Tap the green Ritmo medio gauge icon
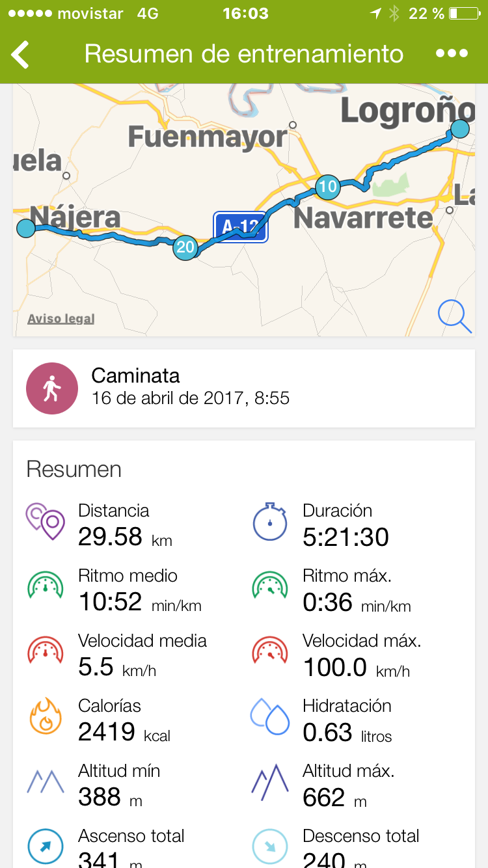The width and height of the screenshot is (488, 868). pyautogui.click(x=46, y=586)
